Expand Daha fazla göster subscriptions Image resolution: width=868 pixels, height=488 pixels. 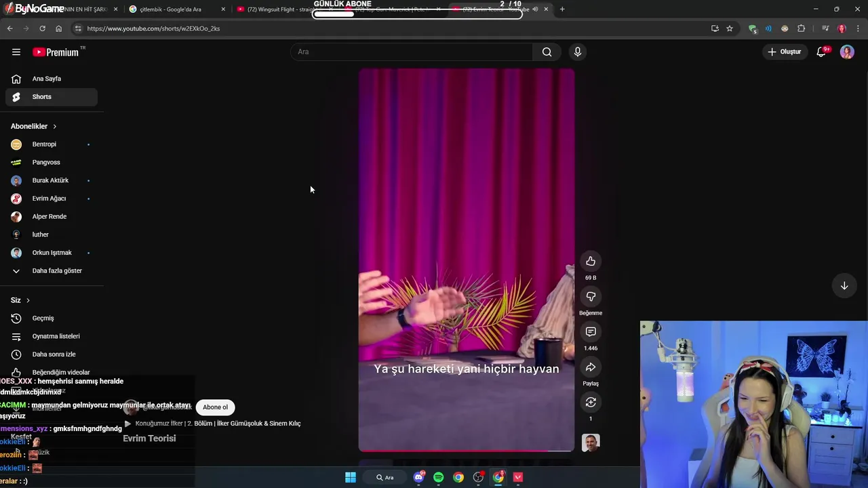tap(52, 270)
